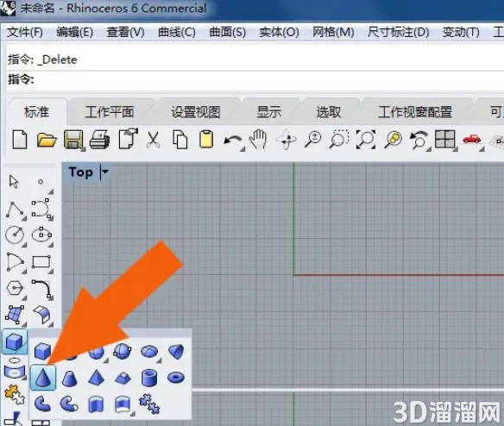Screen dimensions: 504x426
Task: Switch to the 显示 tab
Action: coord(269,112)
